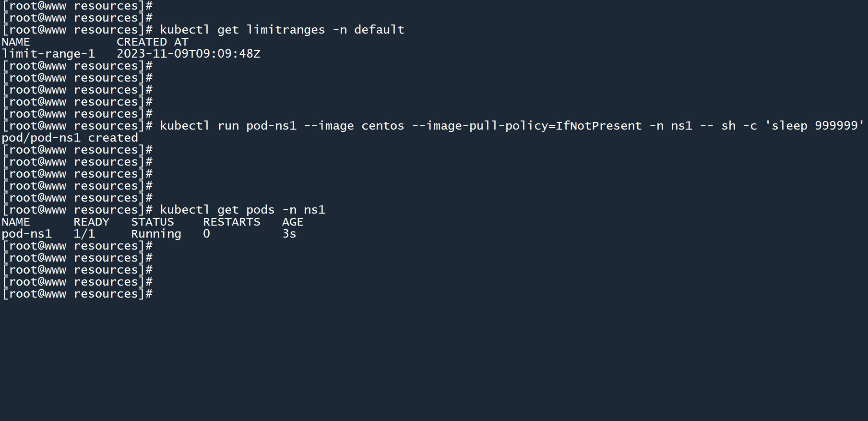Click the word 'default' in first command
The image size is (868, 421).
pyautogui.click(x=379, y=30)
